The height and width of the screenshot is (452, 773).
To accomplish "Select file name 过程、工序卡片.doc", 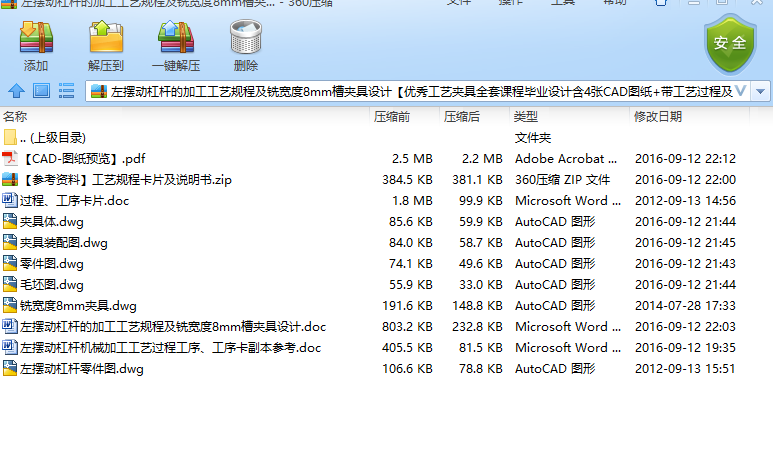I will [x=74, y=201].
